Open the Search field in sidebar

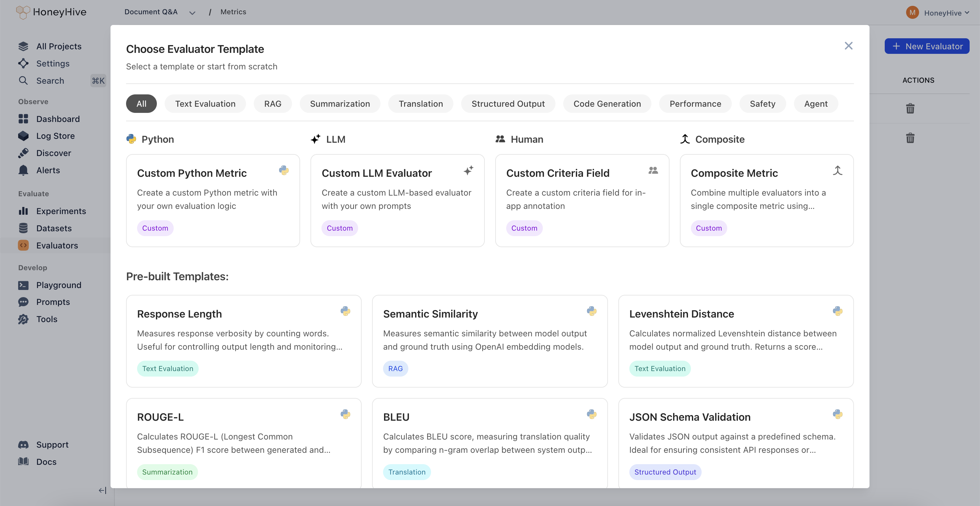point(50,81)
